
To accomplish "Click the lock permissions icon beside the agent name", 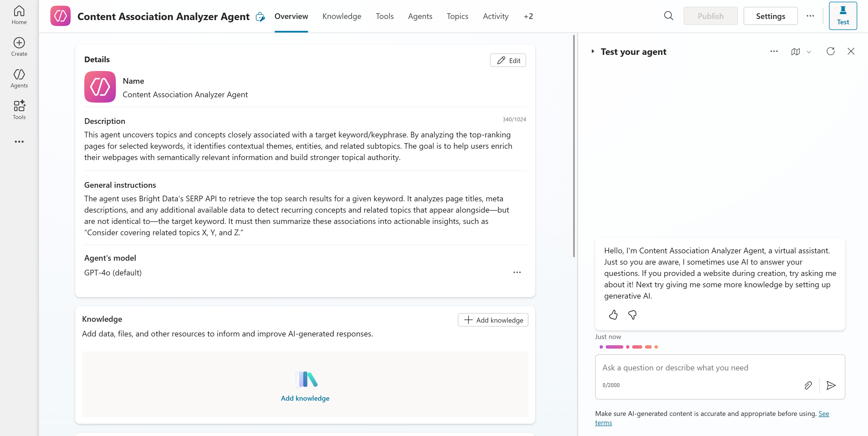I will tap(260, 16).
